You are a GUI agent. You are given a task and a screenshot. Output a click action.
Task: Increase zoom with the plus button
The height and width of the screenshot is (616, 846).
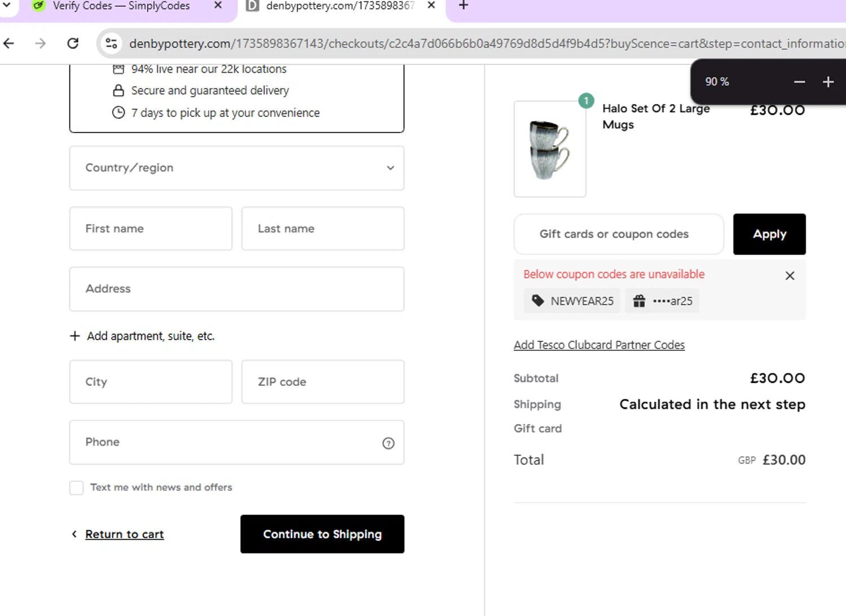tap(828, 82)
